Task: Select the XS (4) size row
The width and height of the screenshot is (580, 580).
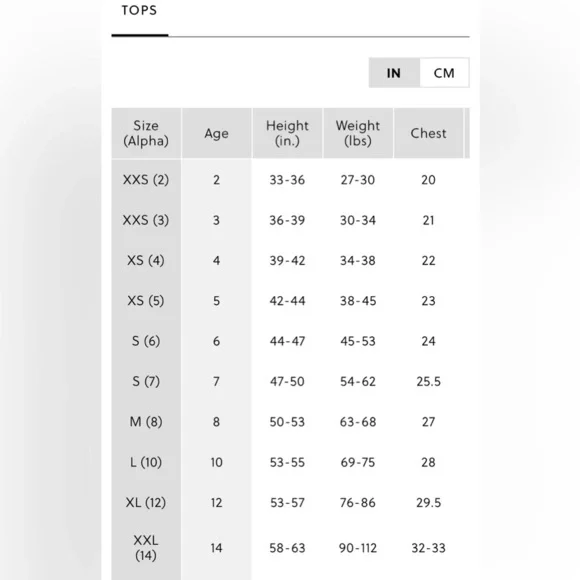Action: [290, 260]
